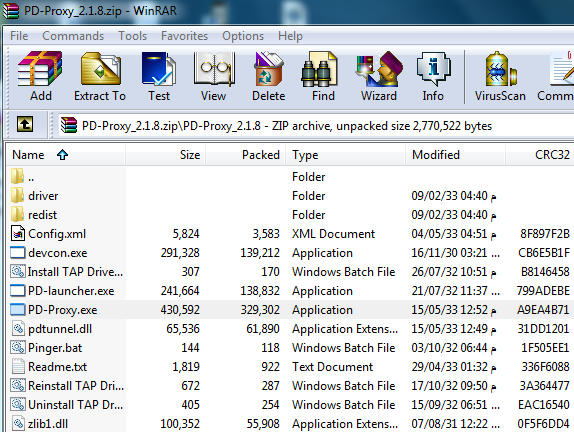Run the Test archive tool
This screenshot has width=574, height=432.
click(159, 69)
